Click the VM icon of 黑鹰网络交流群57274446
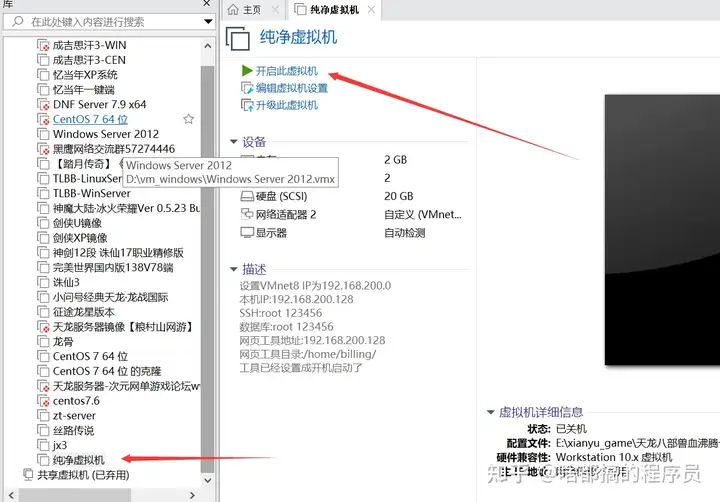Screen dimensions: 720x502 coord(43,149)
